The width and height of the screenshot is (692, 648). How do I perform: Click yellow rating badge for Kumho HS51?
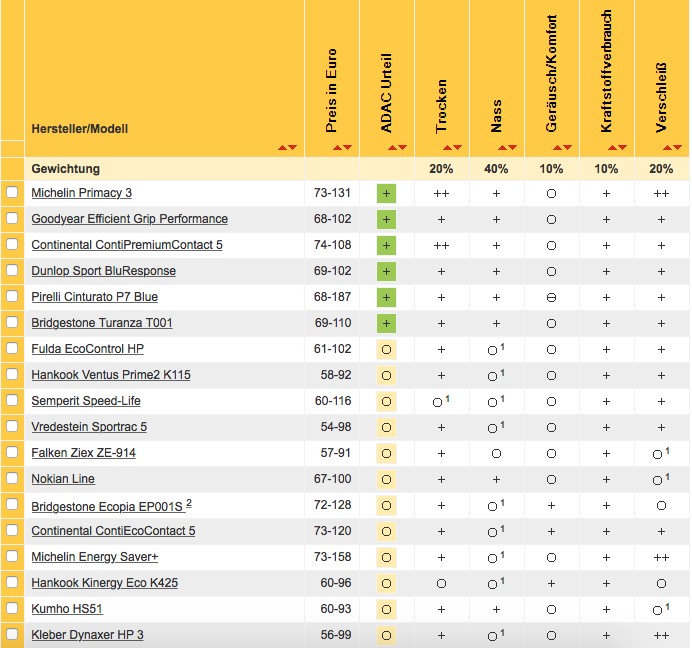[386, 610]
